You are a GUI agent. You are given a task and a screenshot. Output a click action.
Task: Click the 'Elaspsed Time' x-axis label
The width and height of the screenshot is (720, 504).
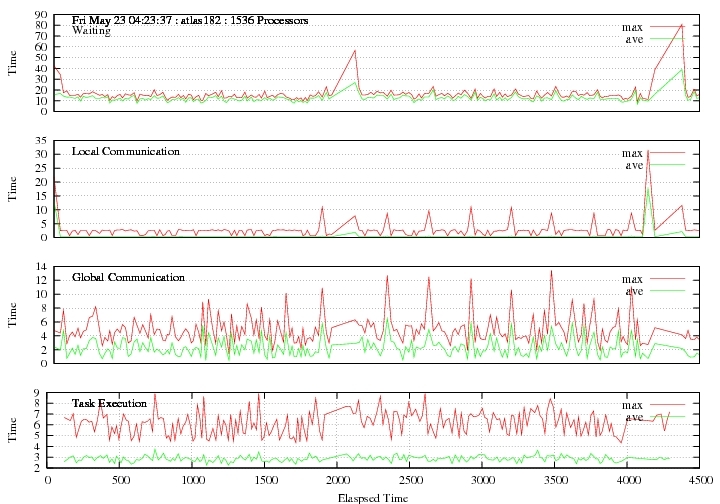[373, 498]
